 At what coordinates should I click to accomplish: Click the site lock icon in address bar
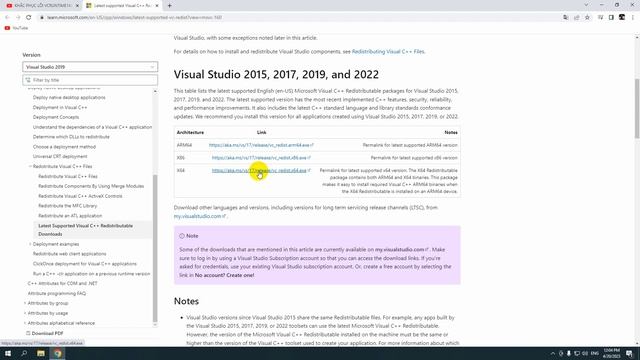[41, 18]
